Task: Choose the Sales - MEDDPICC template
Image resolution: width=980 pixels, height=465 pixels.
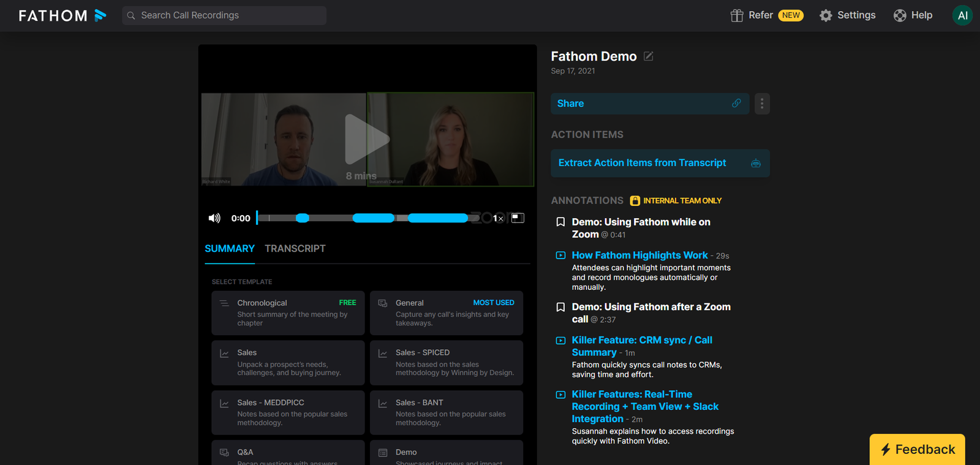Action: (288, 413)
